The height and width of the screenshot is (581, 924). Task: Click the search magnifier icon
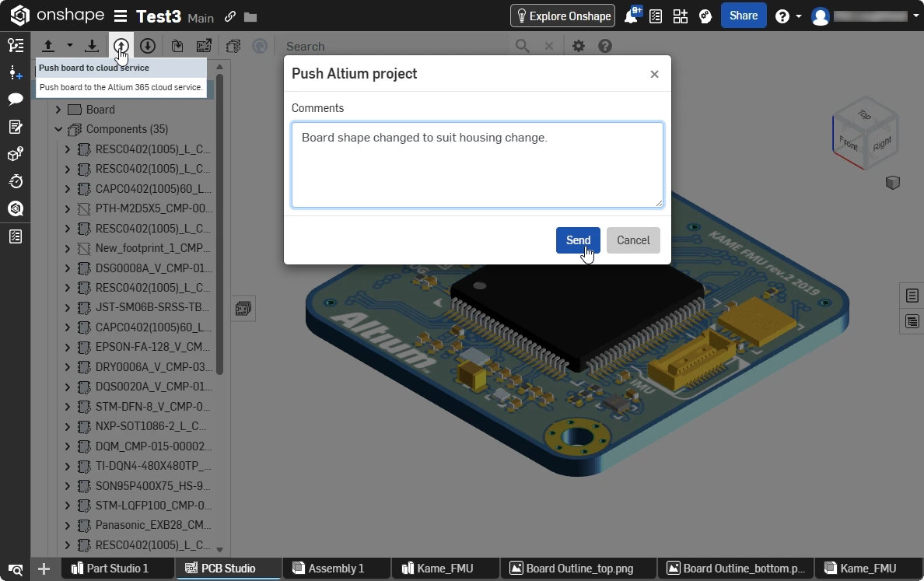click(522, 46)
